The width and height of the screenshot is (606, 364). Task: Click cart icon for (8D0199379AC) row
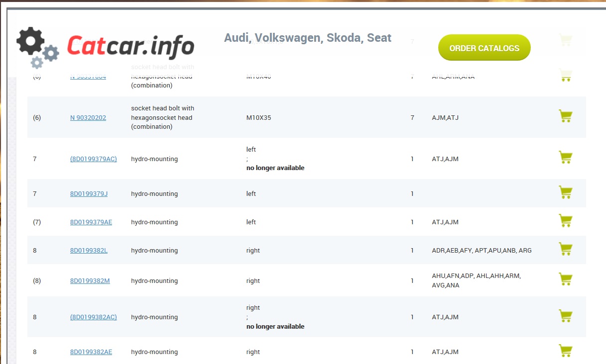click(x=565, y=158)
